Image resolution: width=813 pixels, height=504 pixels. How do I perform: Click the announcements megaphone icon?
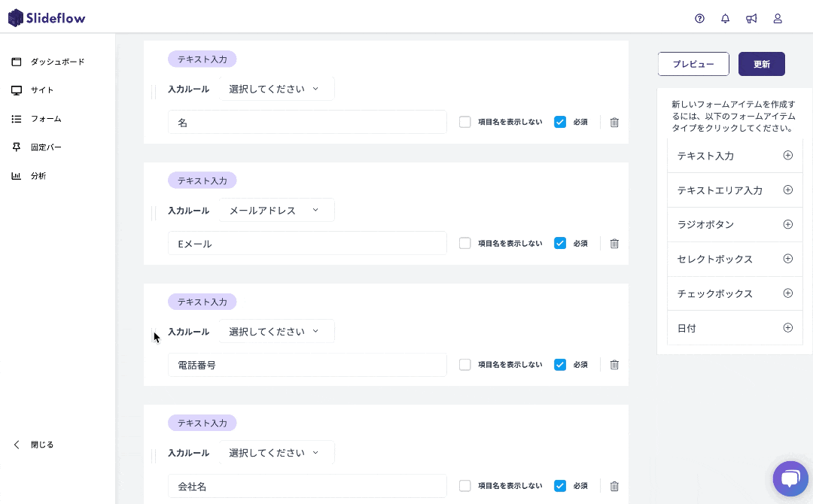751,19
